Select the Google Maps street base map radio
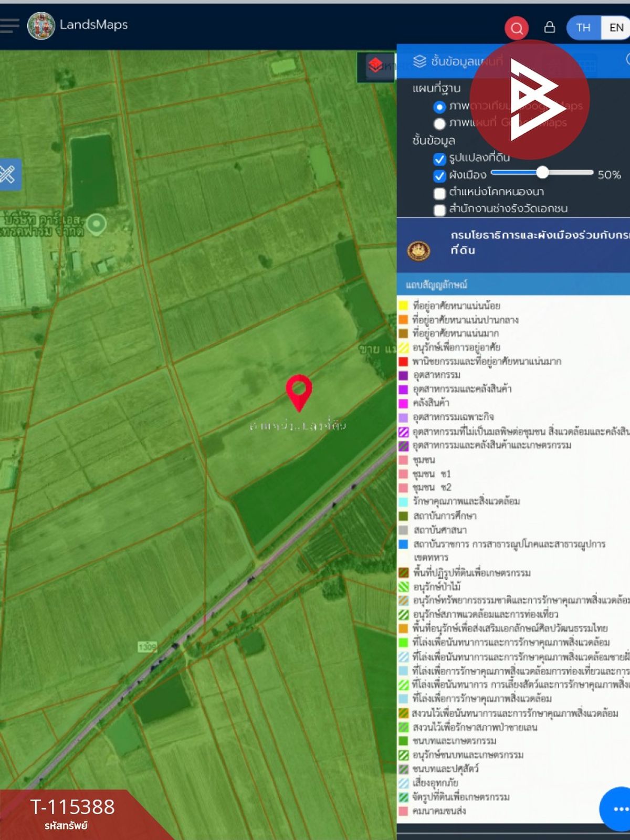The height and width of the screenshot is (840, 630). [x=440, y=123]
